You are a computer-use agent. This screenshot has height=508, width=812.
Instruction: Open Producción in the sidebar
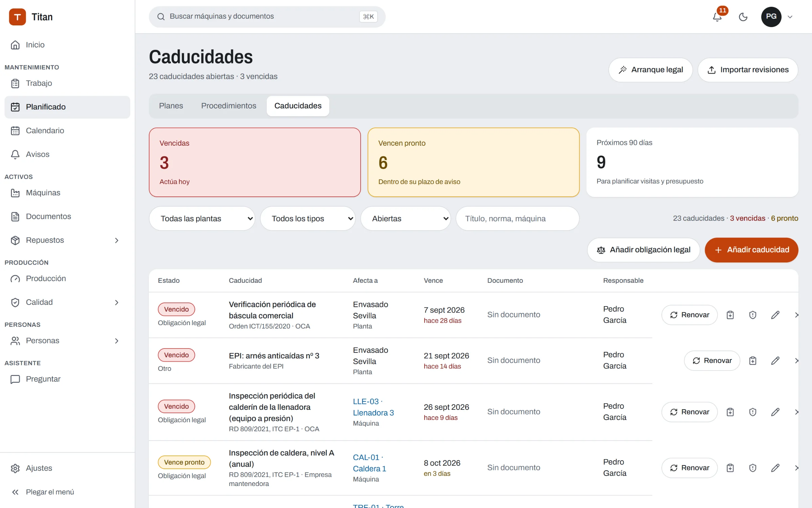coord(67,279)
